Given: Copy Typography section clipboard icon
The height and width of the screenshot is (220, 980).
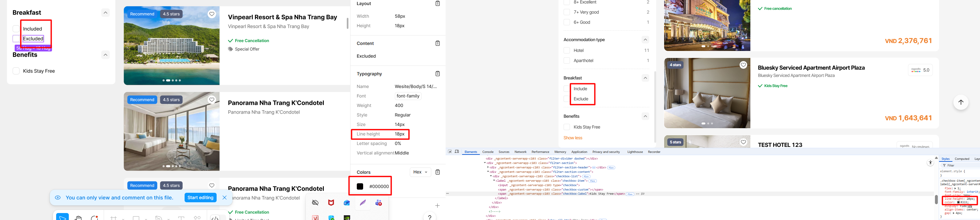Looking at the screenshot, I should 437,74.
